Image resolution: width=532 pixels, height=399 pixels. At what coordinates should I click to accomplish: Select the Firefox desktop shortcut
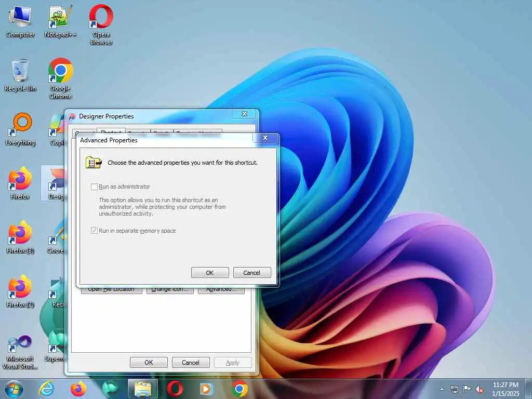click(20, 182)
